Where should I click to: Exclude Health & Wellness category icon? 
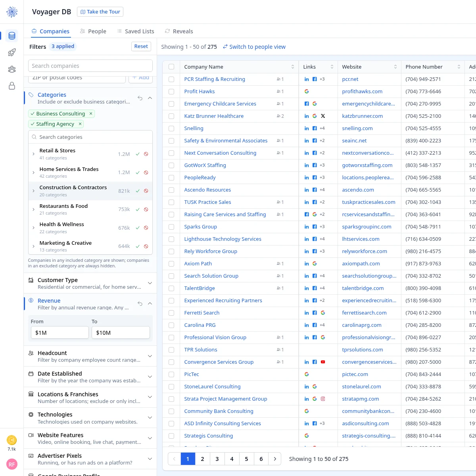146,228
